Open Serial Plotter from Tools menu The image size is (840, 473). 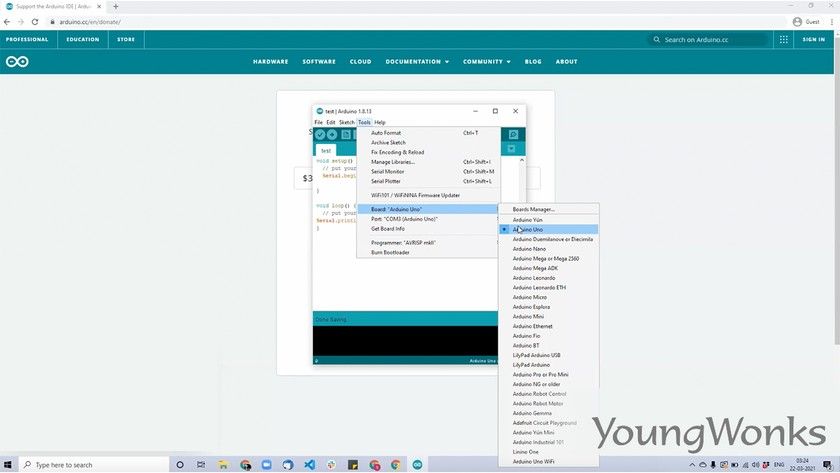point(428,181)
